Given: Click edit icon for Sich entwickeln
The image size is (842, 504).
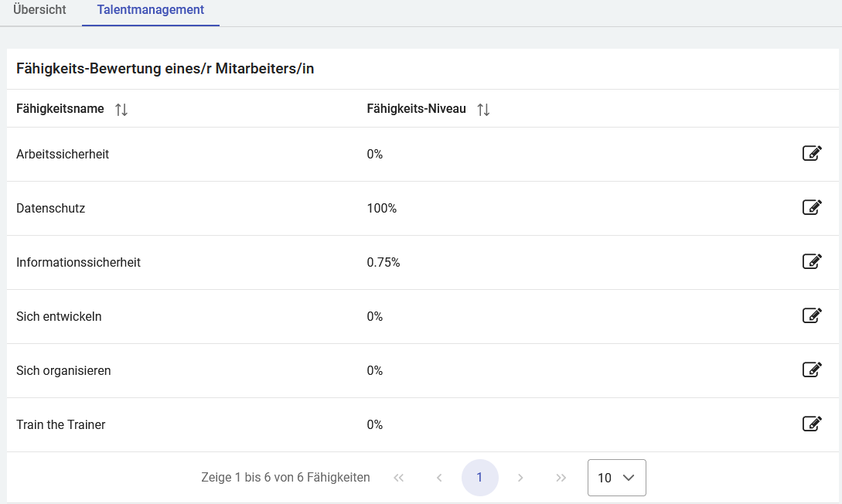Looking at the screenshot, I should (811, 315).
